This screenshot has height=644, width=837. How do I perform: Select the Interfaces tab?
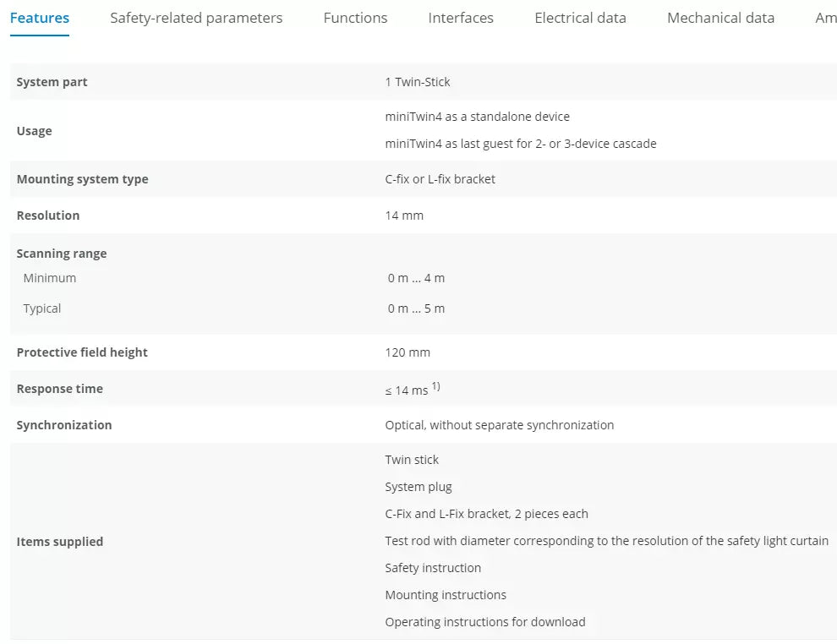461,18
